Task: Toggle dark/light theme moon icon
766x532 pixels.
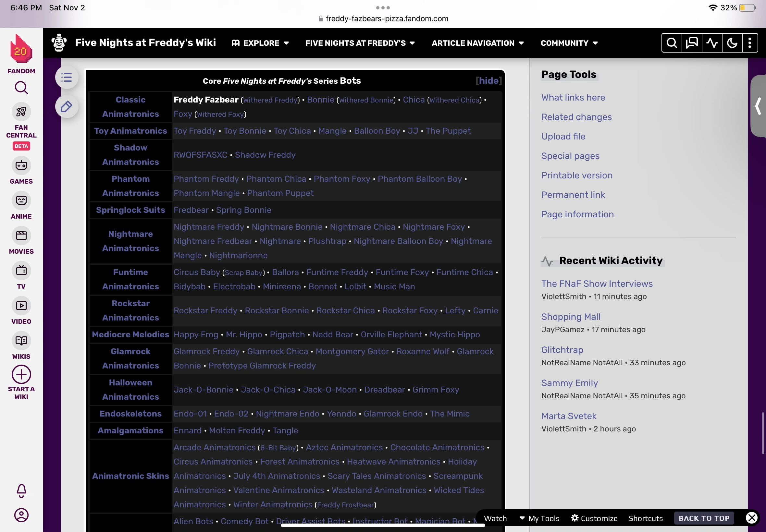Action: (732, 43)
